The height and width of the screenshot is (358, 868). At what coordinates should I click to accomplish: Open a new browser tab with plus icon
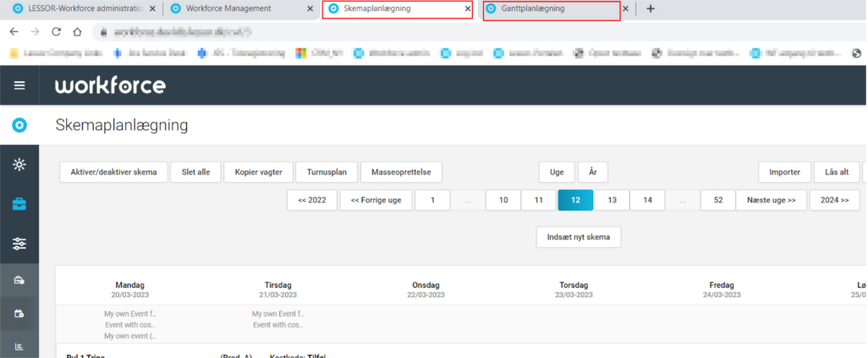pos(650,8)
